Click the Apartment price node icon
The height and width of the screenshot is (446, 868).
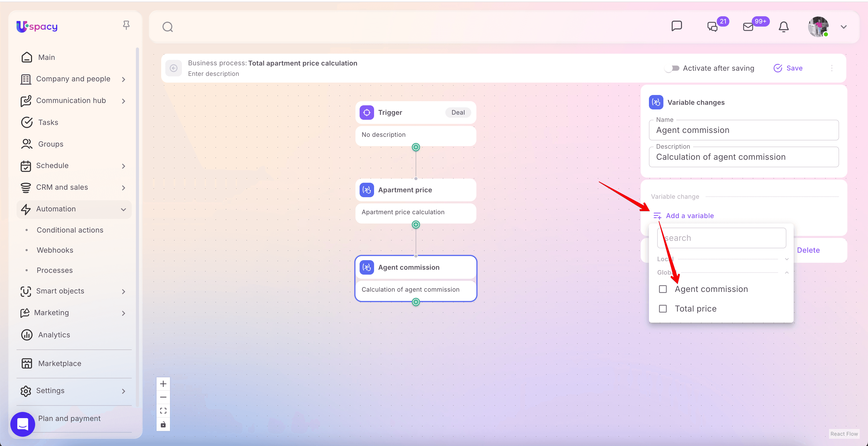pyautogui.click(x=367, y=190)
